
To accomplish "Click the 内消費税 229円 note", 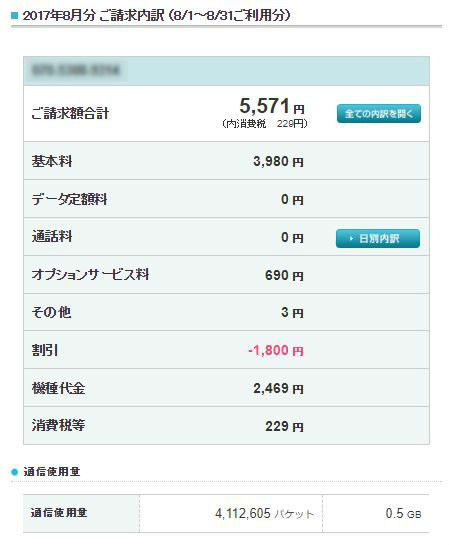I will click(x=264, y=124).
